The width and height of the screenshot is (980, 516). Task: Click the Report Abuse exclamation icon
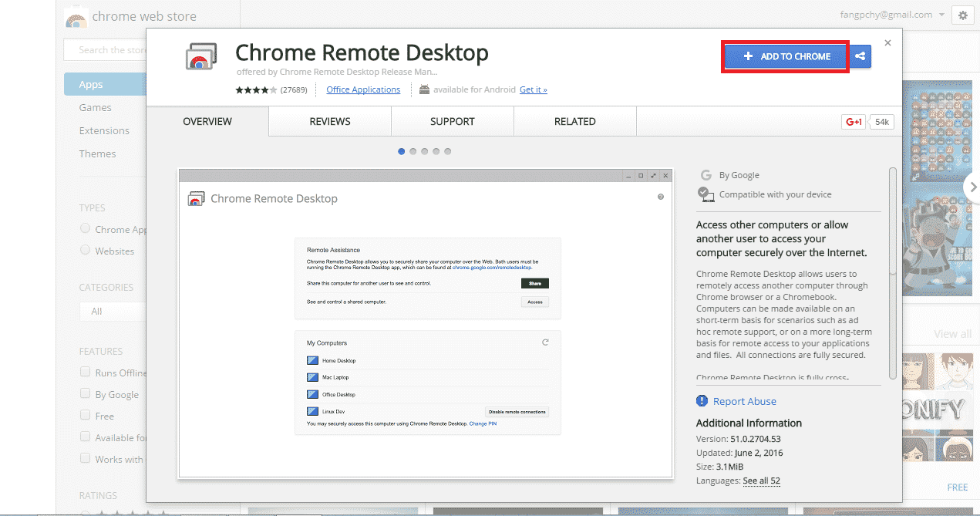tap(702, 401)
